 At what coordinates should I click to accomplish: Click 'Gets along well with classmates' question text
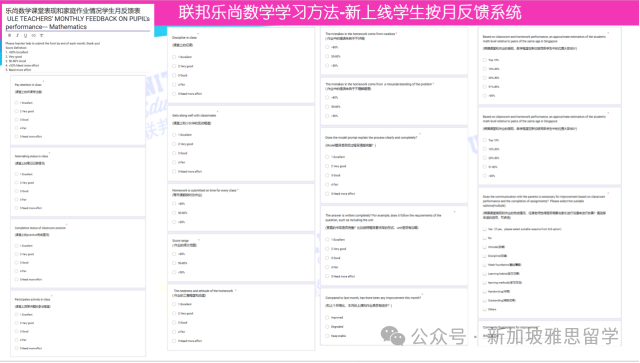pos(194,116)
